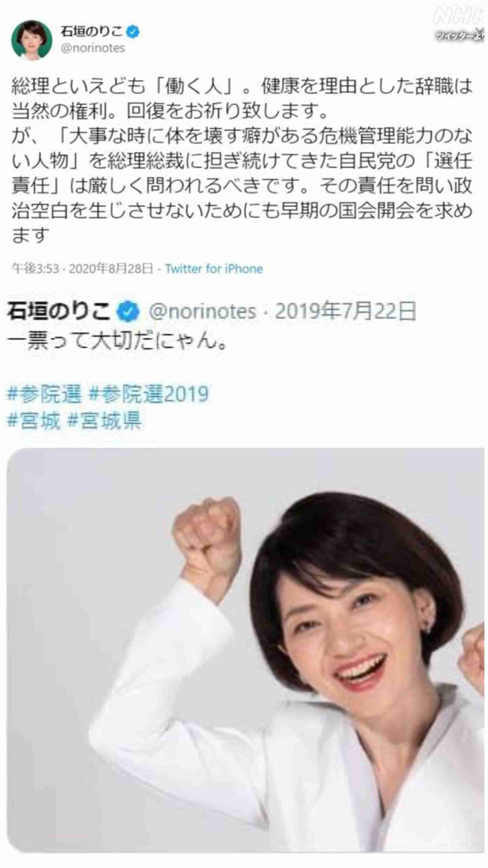Click the verified badge above the 2020 tweet

pos(133,32)
